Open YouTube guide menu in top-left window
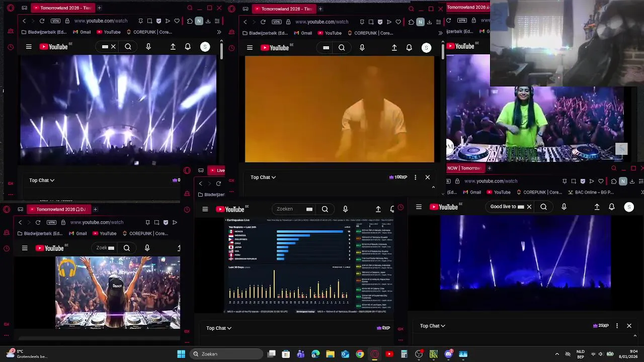This screenshot has width=644, height=362. (29, 47)
